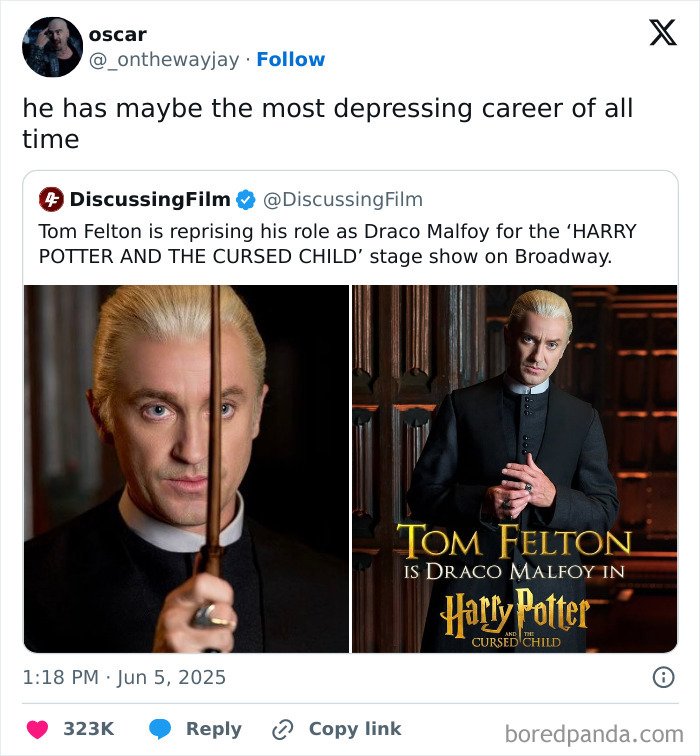This screenshot has width=700, height=756.
Task: Click the DiscussingFilm verified badge
Action: pyautogui.click(x=246, y=199)
